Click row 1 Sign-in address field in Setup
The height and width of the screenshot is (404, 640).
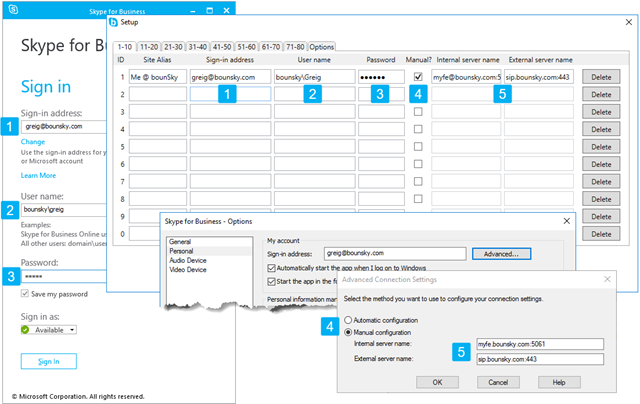[230, 77]
